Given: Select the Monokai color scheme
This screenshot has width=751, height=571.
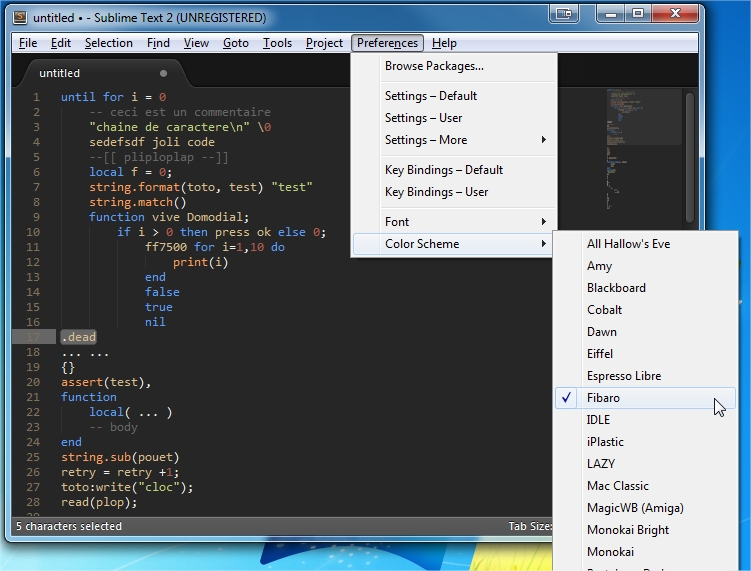Looking at the screenshot, I should (645, 552).
